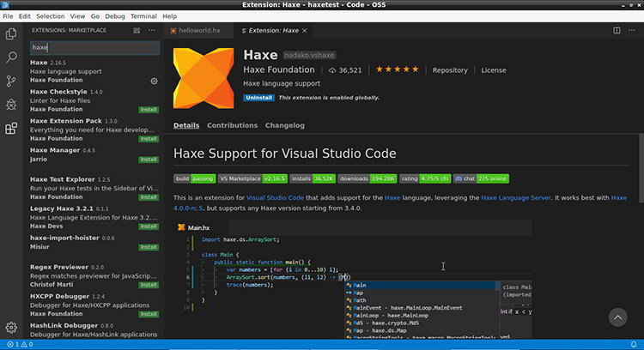This screenshot has height=350, width=644.
Task: Open the Search view in activity bar
Action: point(11,57)
